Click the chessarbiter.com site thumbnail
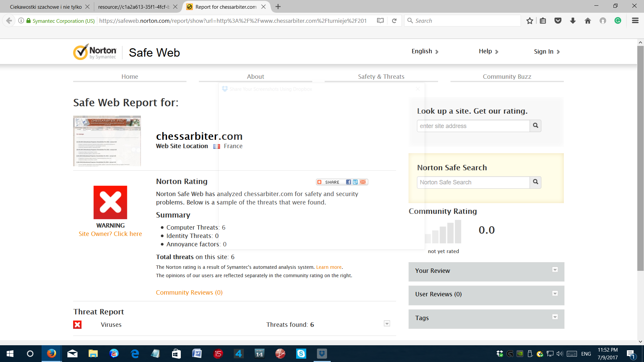The width and height of the screenshot is (644, 362). point(107,141)
